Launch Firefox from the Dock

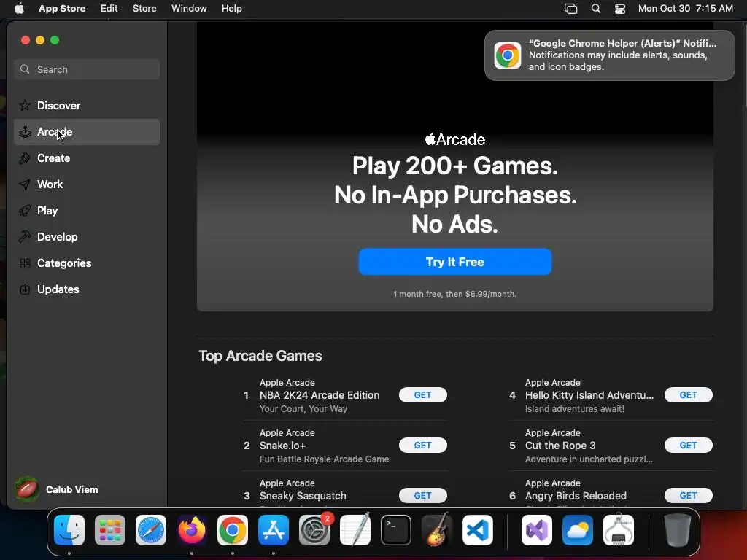pos(192,530)
